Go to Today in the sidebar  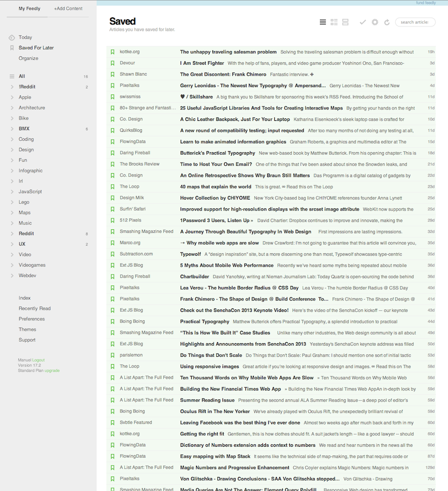click(25, 37)
